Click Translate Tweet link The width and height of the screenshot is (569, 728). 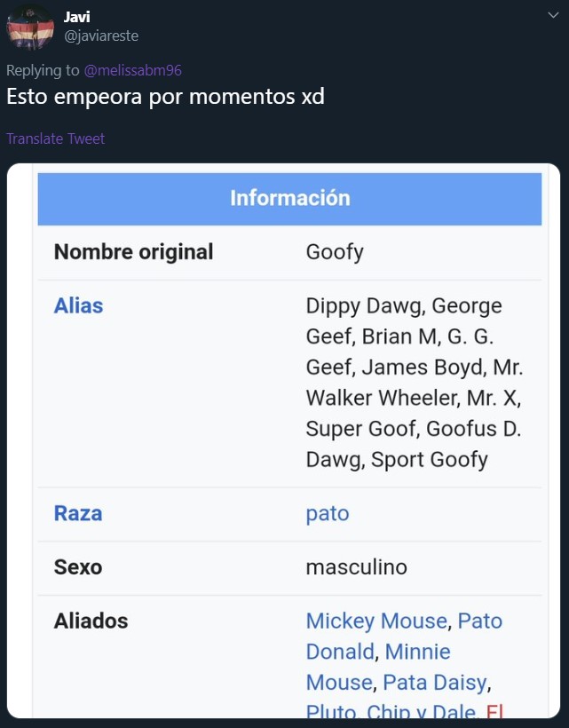coord(55,138)
